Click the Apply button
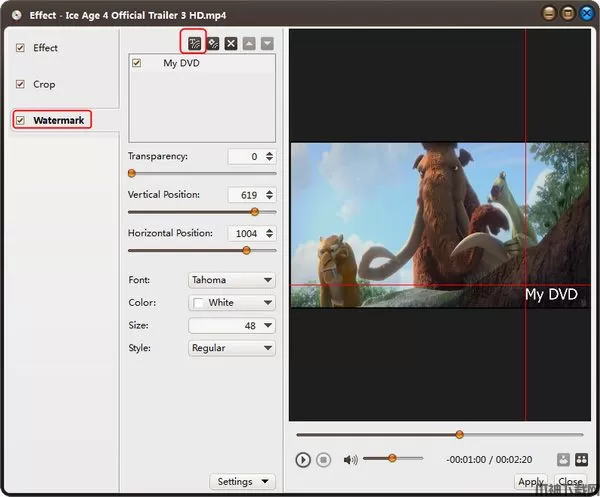The width and height of the screenshot is (600, 497). coord(531,482)
